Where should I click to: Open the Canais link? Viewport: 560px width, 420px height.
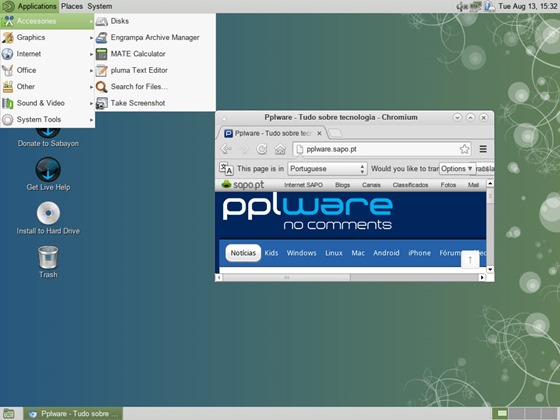tap(371, 185)
